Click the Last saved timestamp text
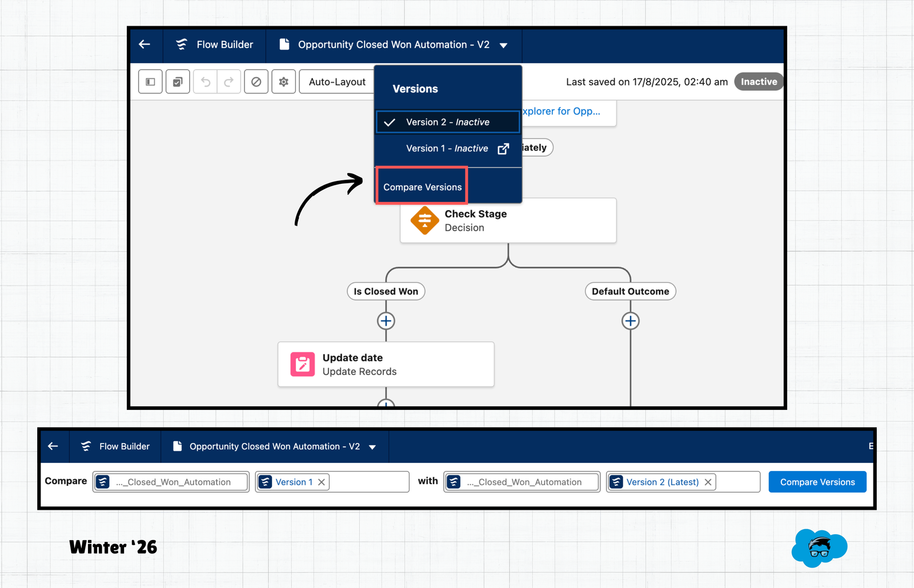Image resolution: width=914 pixels, height=588 pixels. pos(647,82)
